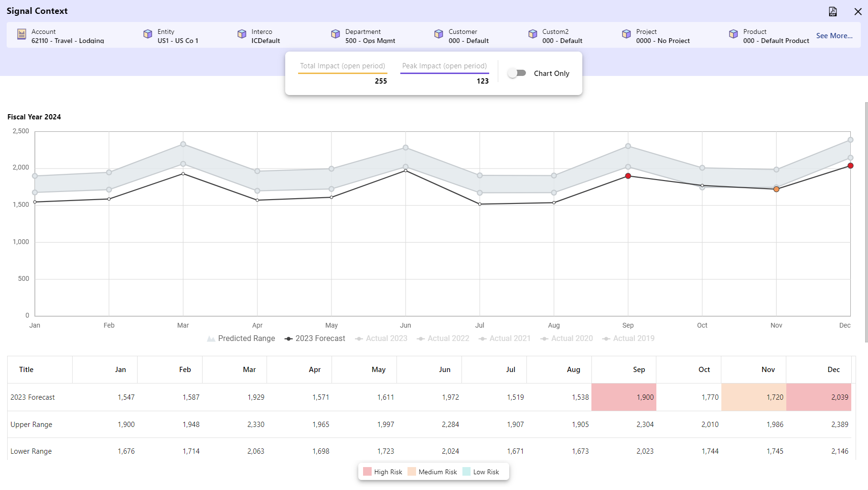Click the Product value 000 - Default Product
This screenshot has width=868, height=490.
pyautogui.click(x=776, y=41)
